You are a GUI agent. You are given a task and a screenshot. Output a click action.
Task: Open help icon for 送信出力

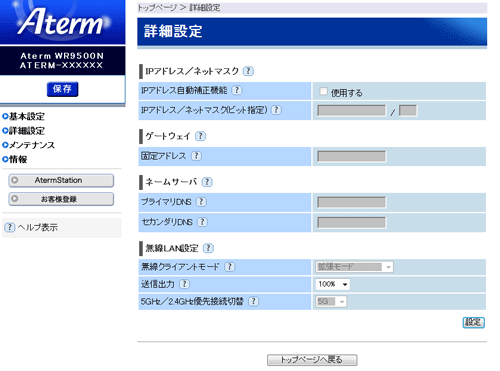click(184, 284)
